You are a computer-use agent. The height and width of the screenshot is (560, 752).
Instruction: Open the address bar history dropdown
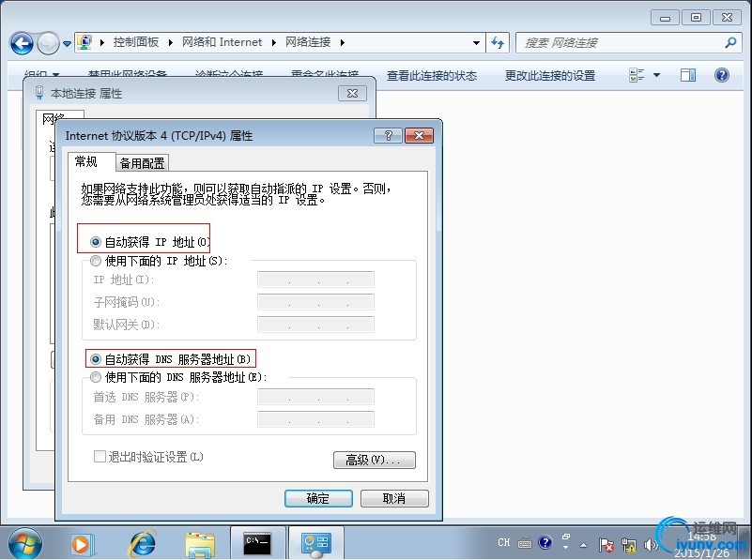476,42
